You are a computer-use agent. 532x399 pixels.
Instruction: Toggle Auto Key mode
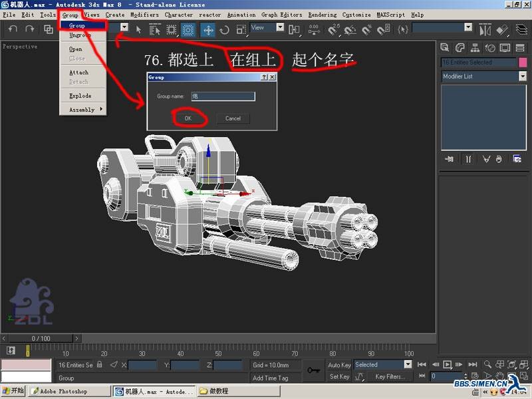click(339, 364)
